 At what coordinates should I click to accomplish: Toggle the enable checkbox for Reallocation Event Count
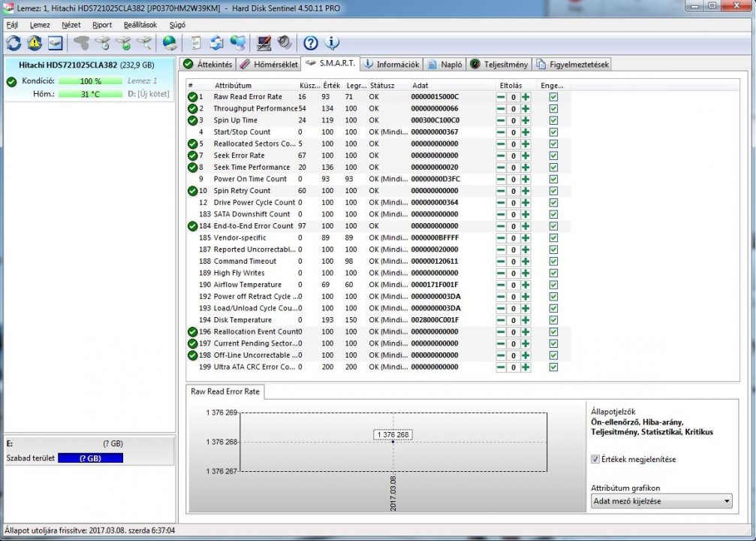click(x=553, y=332)
